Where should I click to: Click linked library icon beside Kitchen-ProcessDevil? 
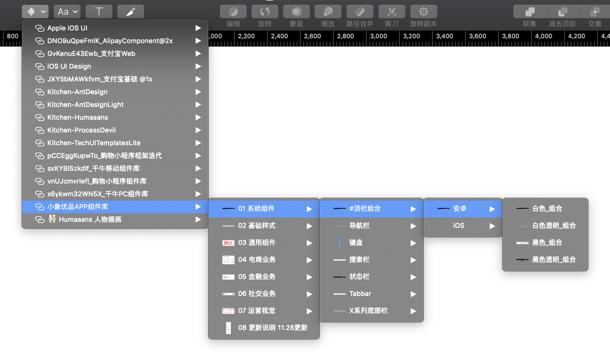pos(40,130)
